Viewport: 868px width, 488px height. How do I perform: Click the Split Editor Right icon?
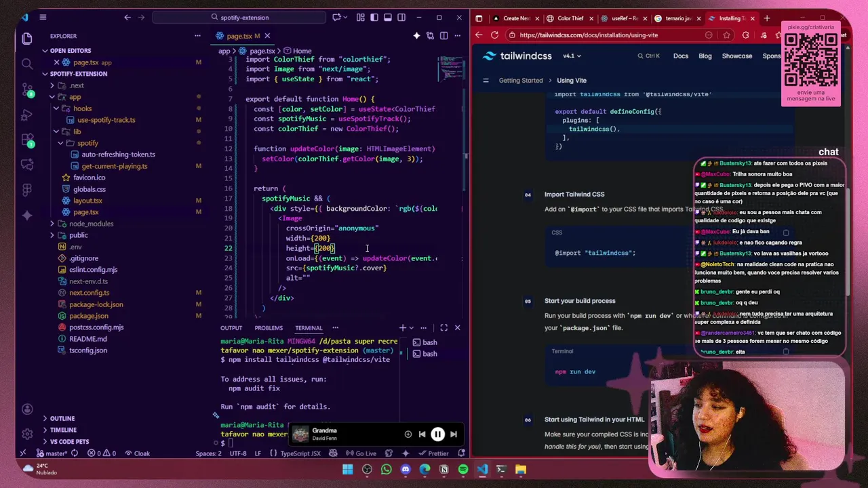click(x=443, y=36)
